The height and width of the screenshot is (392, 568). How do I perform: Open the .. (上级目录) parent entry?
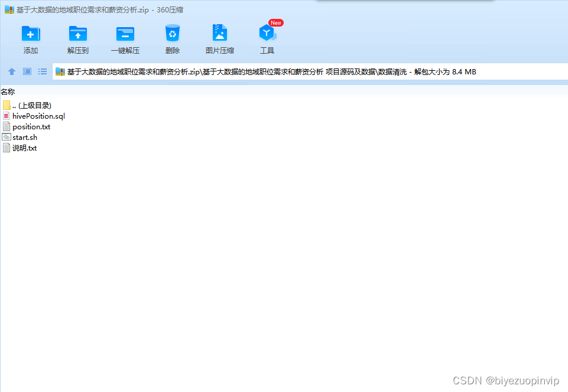[x=32, y=105]
